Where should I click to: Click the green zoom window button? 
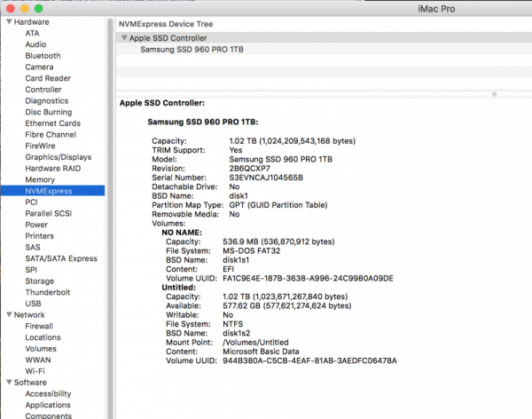(39, 9)
